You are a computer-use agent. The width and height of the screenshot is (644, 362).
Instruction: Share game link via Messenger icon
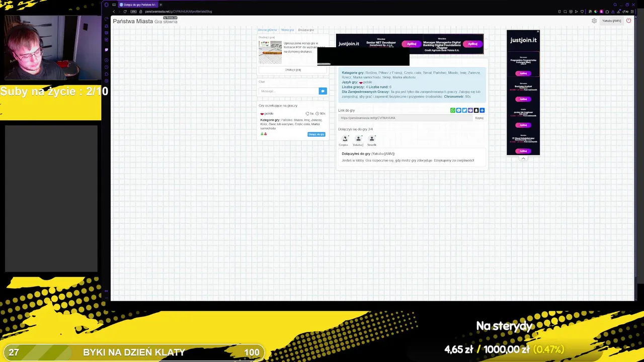coord(458,110)
